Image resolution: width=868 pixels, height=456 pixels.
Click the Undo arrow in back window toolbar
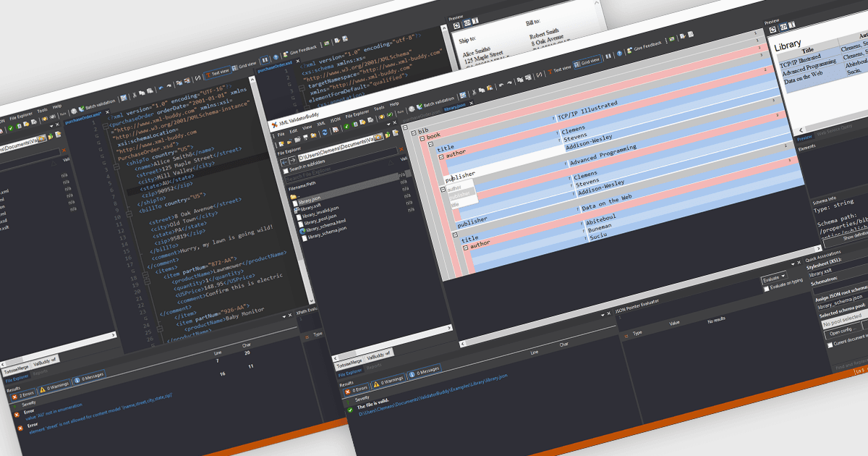coord(161,88)
